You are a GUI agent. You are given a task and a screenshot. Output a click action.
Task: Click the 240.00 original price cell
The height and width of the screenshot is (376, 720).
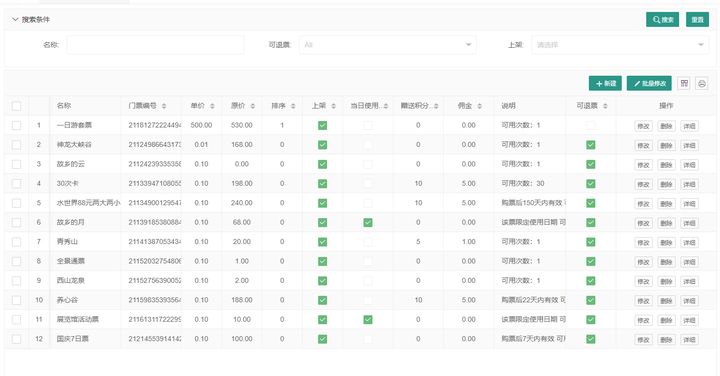tap(242, 203)
